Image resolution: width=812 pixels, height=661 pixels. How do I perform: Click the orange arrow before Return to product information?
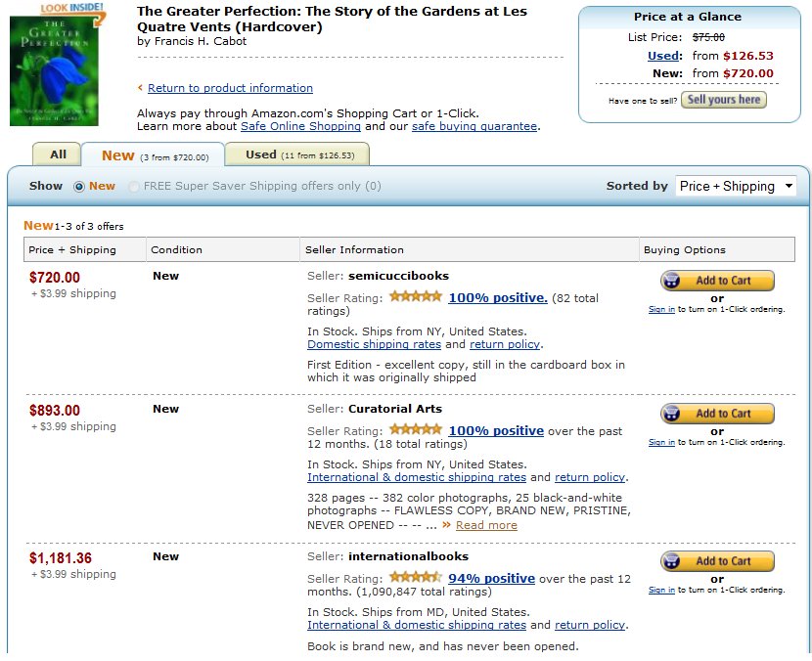click(140, 88)
